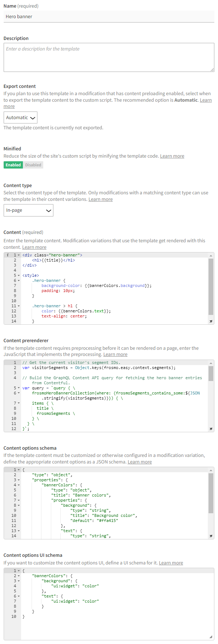This screenshot has width=218, height=644.
Task: Open the Content type In-page dropdown
Action: tap(28, 210)
